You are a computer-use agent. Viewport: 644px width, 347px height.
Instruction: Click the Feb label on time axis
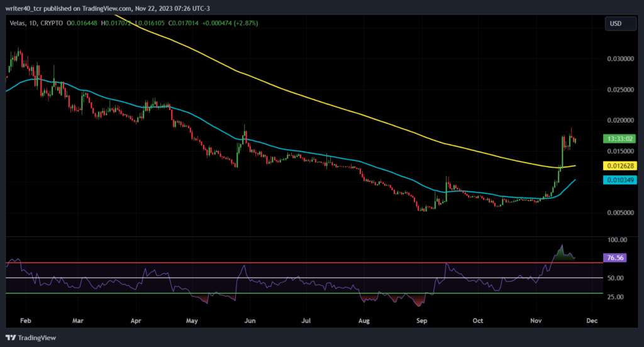pos(25,321)
